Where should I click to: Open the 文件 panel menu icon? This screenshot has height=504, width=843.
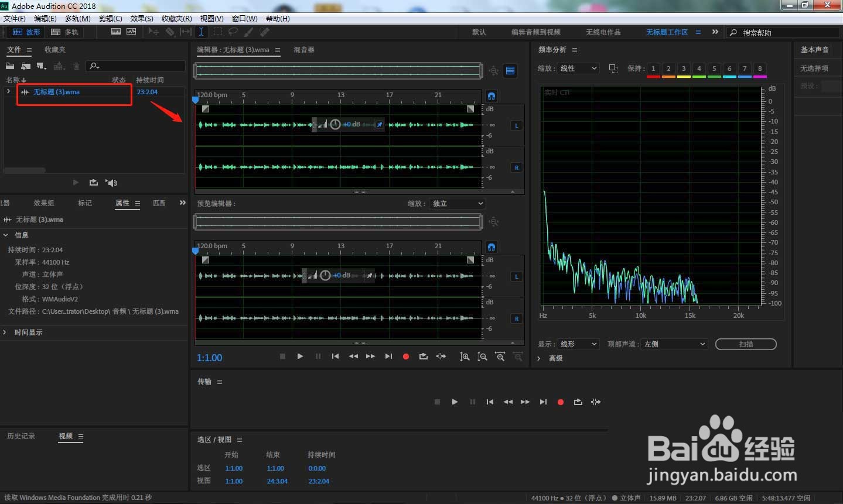click(29, 50)
